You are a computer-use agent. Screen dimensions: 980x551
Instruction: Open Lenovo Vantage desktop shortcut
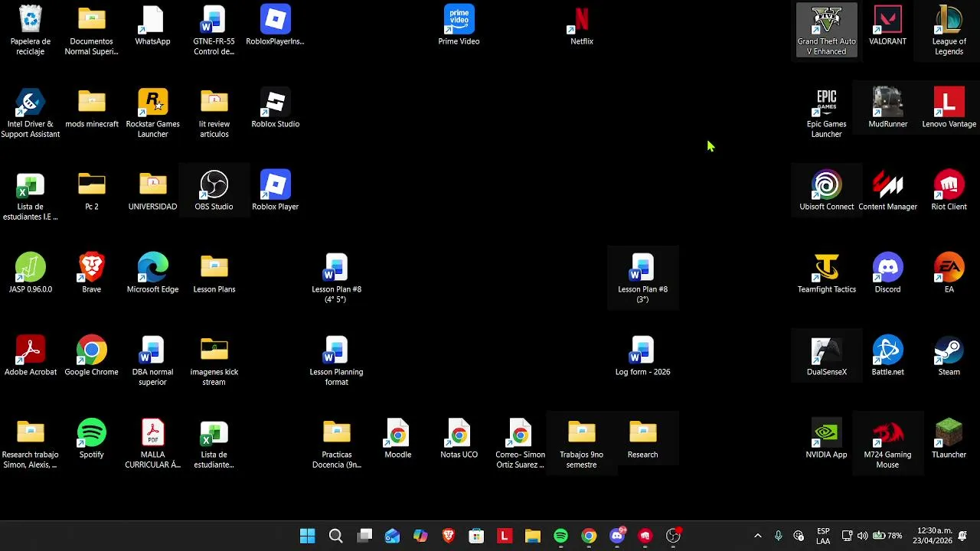point(949,109)
